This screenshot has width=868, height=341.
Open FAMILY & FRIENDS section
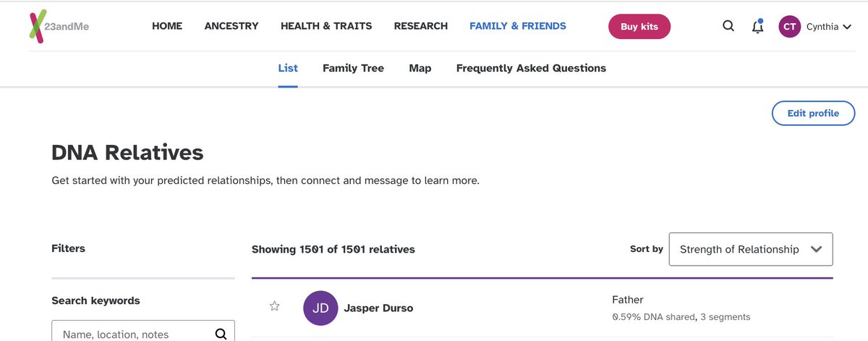518,26
